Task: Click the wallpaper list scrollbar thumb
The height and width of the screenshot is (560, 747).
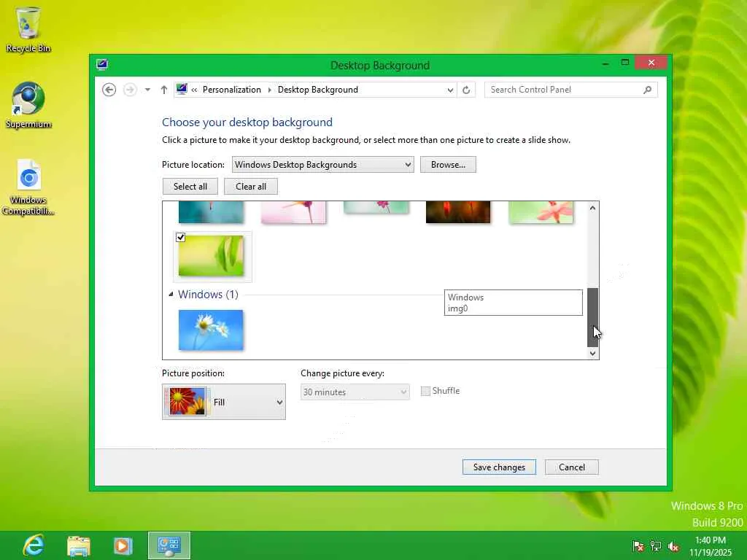Action: 592,317
